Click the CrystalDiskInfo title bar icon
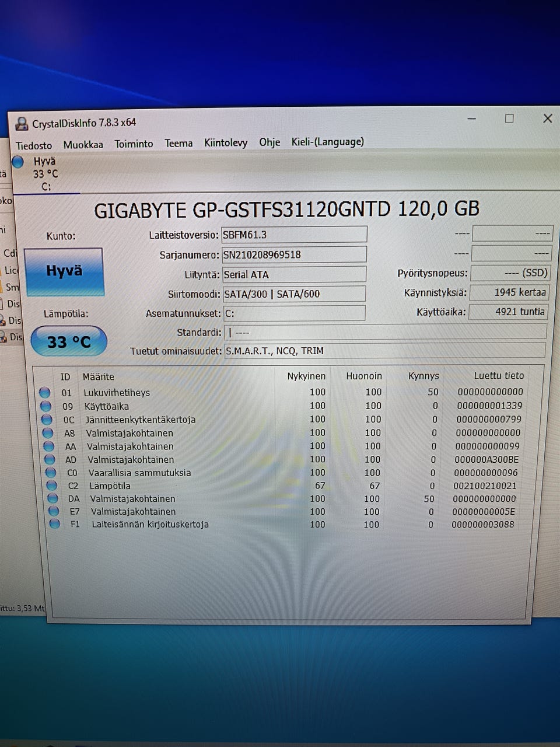 pos(22,124)
